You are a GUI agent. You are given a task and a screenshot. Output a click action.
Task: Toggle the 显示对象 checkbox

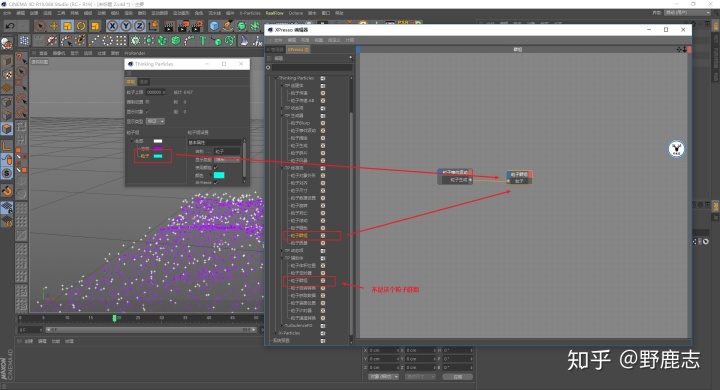(x=147, y=112)
